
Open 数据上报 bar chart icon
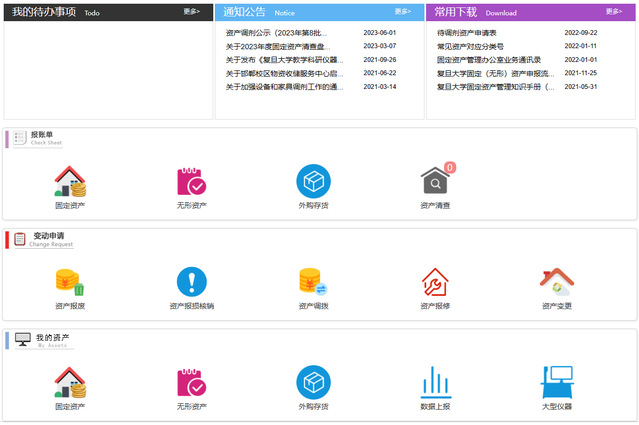435,383
